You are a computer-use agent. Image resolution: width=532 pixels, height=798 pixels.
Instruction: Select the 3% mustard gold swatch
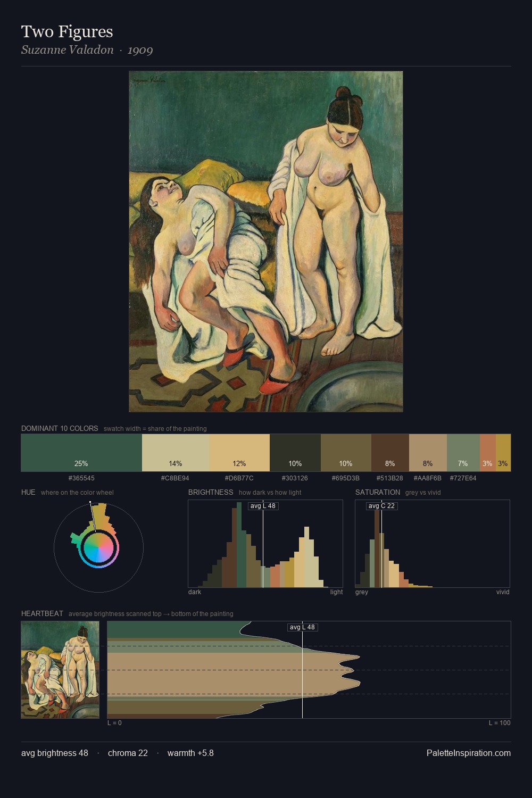[503, 453]
